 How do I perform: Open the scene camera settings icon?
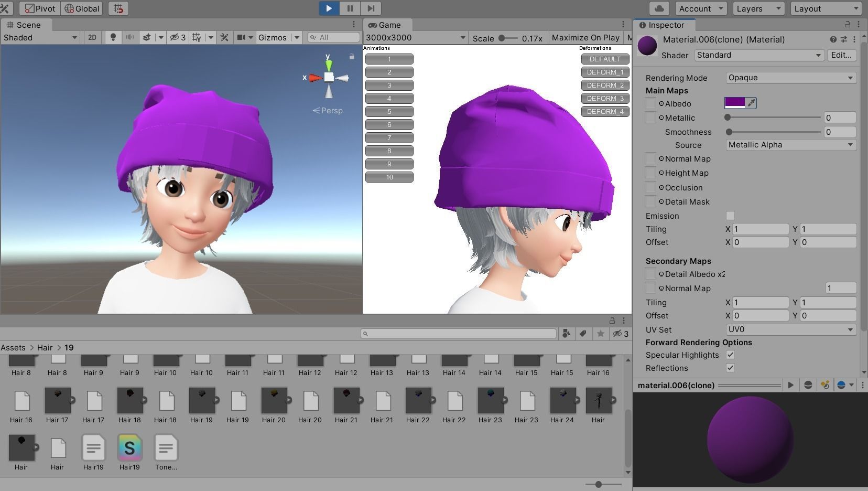(x=241, y=37)
